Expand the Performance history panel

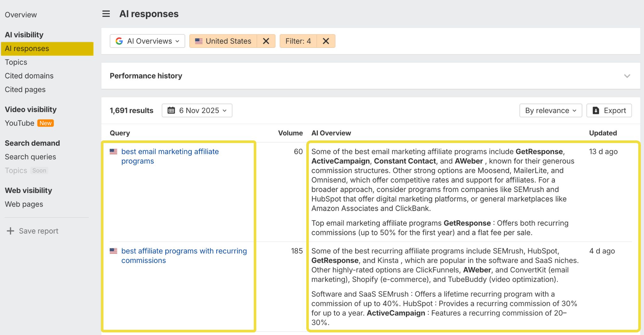(x=627, y=76)
